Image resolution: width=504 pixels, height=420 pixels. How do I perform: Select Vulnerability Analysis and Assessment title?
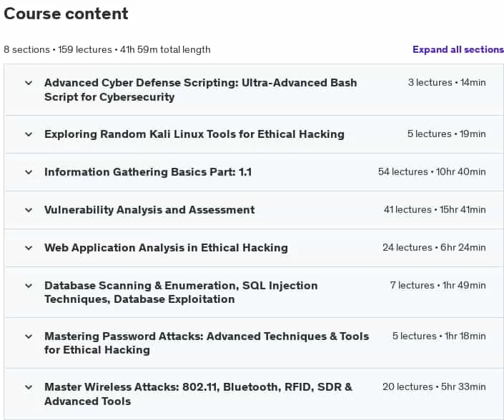(149, 210)
